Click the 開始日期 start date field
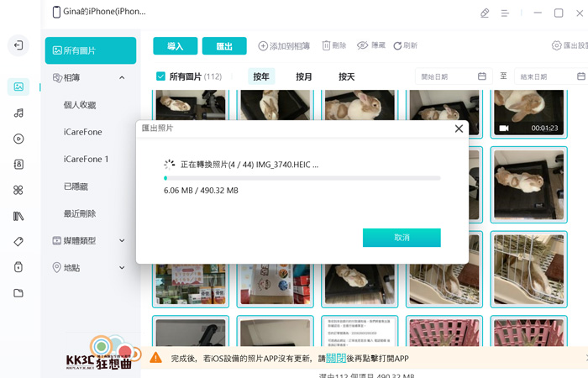The image size is (588, 378). coord(454,76)
